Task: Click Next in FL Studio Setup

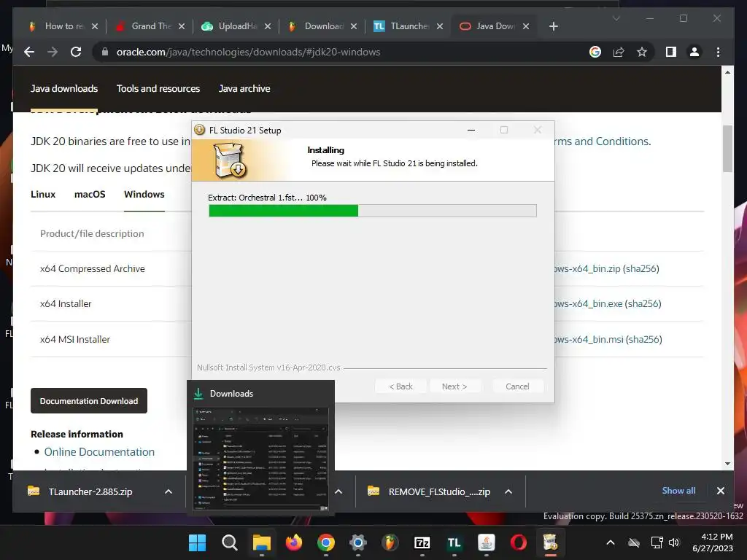Action: [x=454, y=386]
